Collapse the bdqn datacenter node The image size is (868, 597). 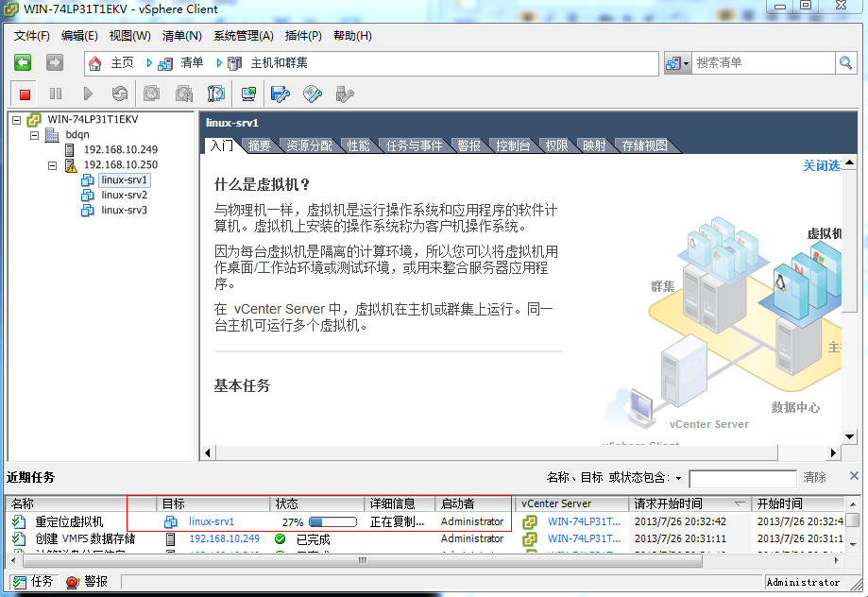(x=34, y=135)
